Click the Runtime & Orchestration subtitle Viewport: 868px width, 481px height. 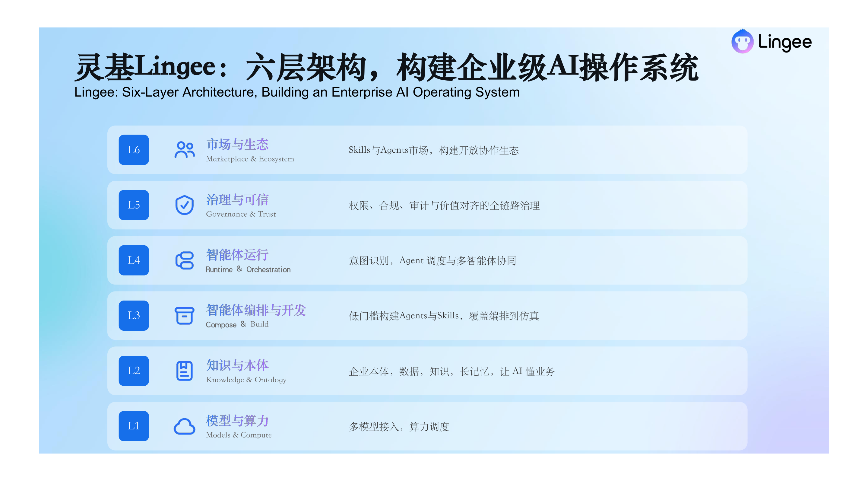(x=248, y=269)
